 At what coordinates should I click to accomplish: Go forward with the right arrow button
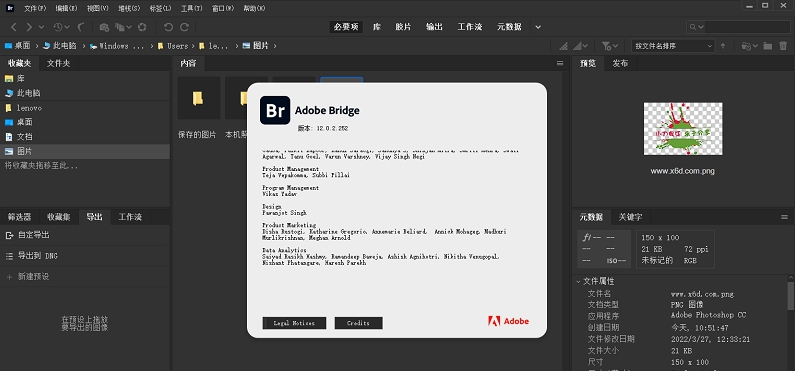(29, 27)
